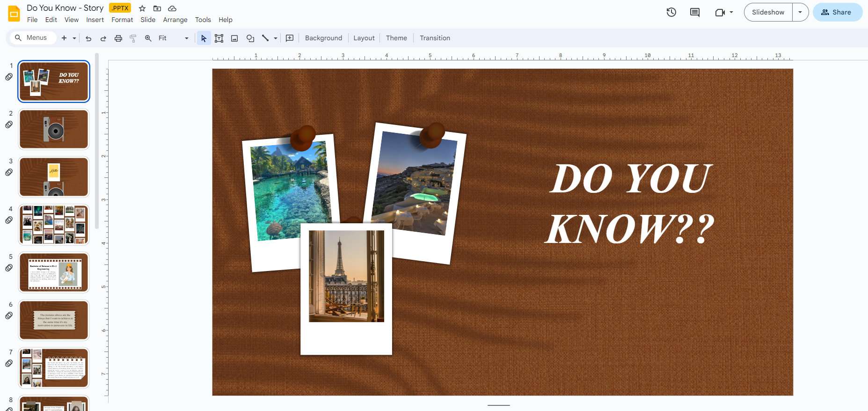This screenshot has width=868, height=411.
Task: Open the Edit menu
Action: pos(51,20)
